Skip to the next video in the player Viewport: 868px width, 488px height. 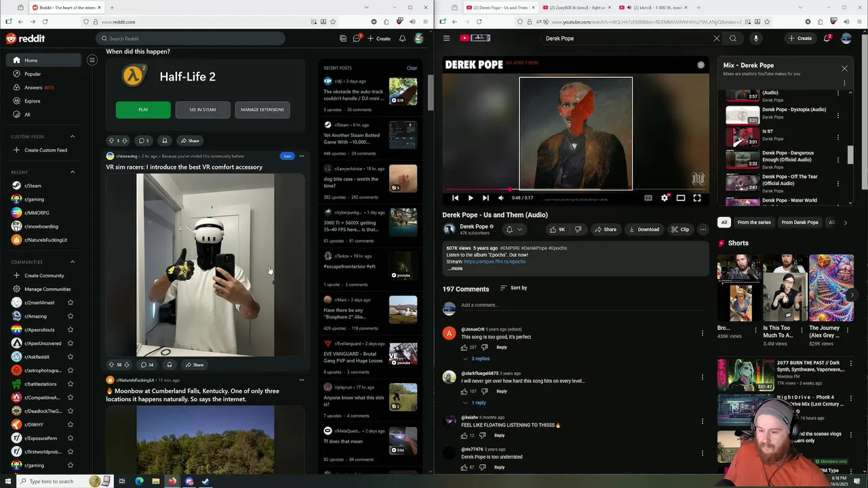(486, 198)
